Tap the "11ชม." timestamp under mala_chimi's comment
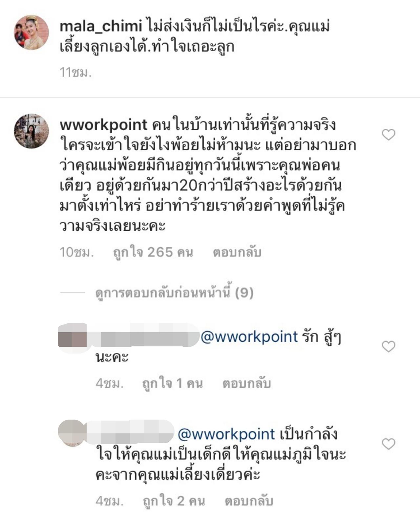This screenshot has height=524, width=420. point(75,72)
